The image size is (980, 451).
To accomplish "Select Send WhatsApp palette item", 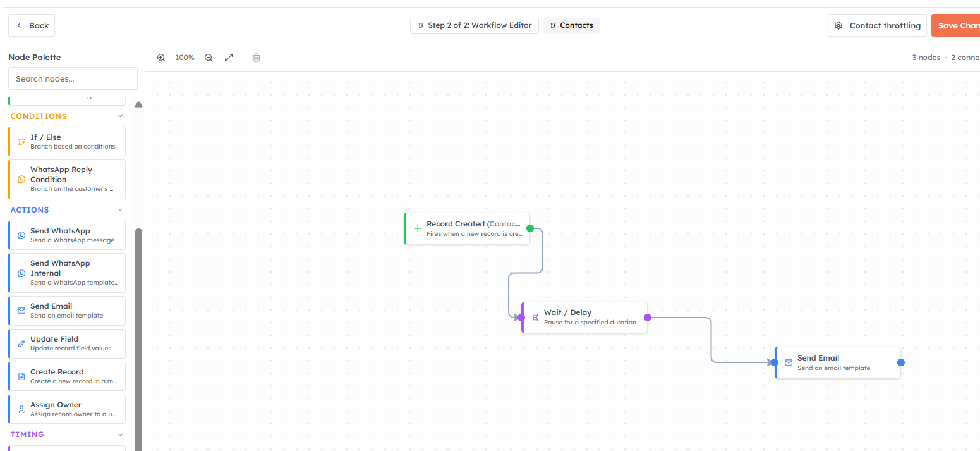I will [67, 235].
